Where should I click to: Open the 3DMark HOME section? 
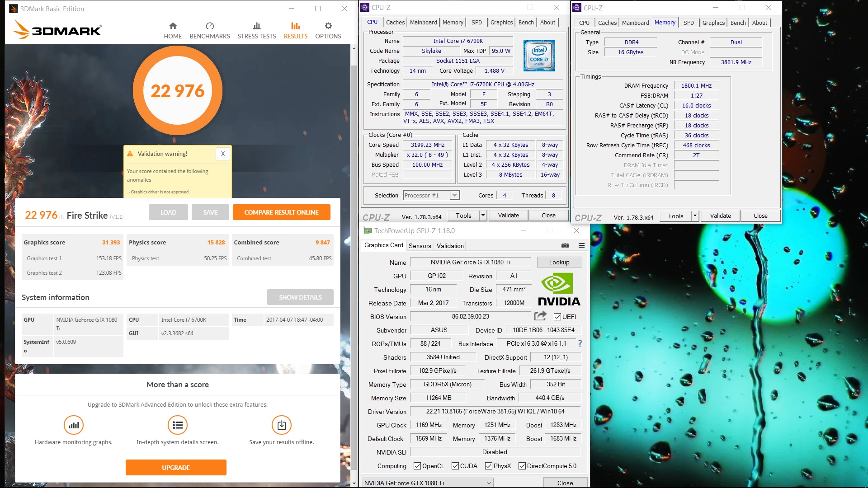pyautogui.click(x=173, y=31)
